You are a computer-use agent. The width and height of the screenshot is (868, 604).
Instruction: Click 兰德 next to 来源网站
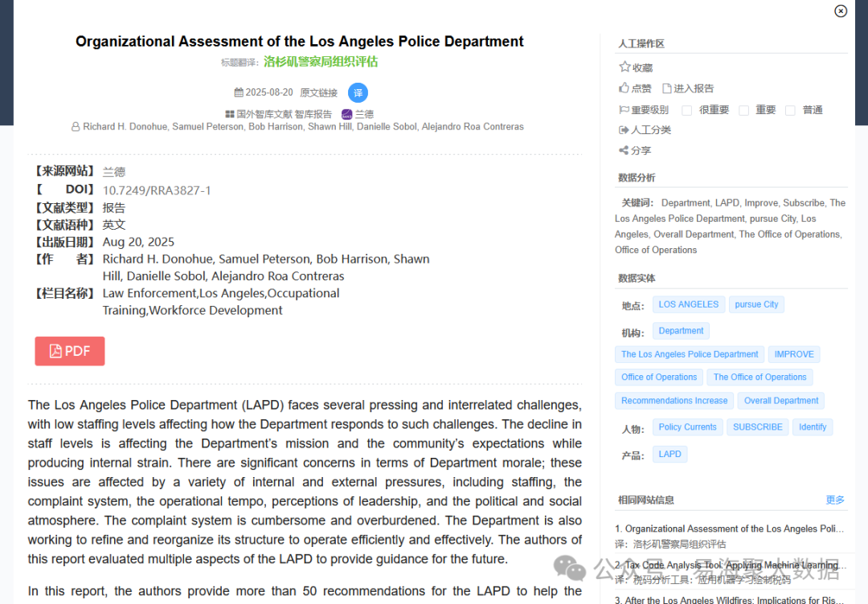114,172
